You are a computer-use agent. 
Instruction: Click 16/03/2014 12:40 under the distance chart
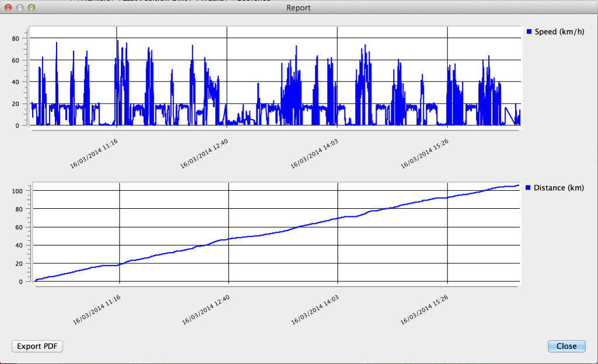(206, 310)
